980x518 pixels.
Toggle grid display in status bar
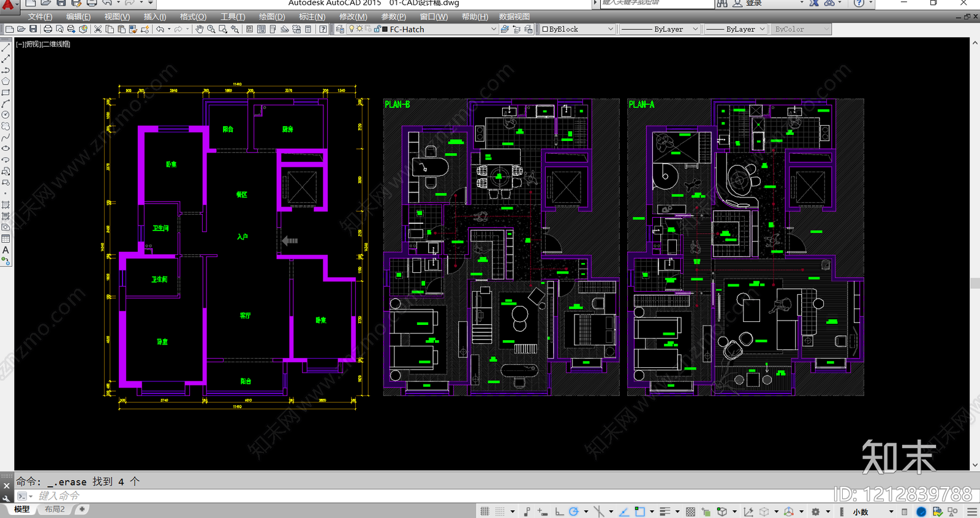pos(484,511)
